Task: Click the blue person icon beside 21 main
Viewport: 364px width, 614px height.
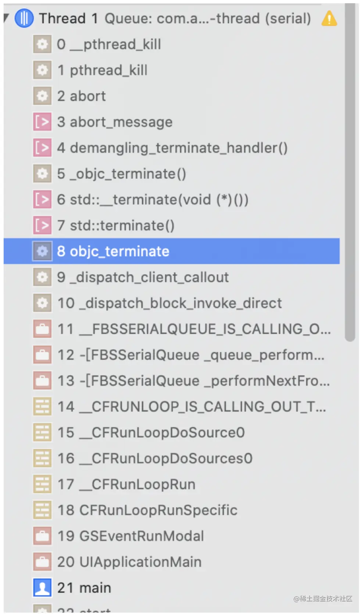Action: point(42,587)
